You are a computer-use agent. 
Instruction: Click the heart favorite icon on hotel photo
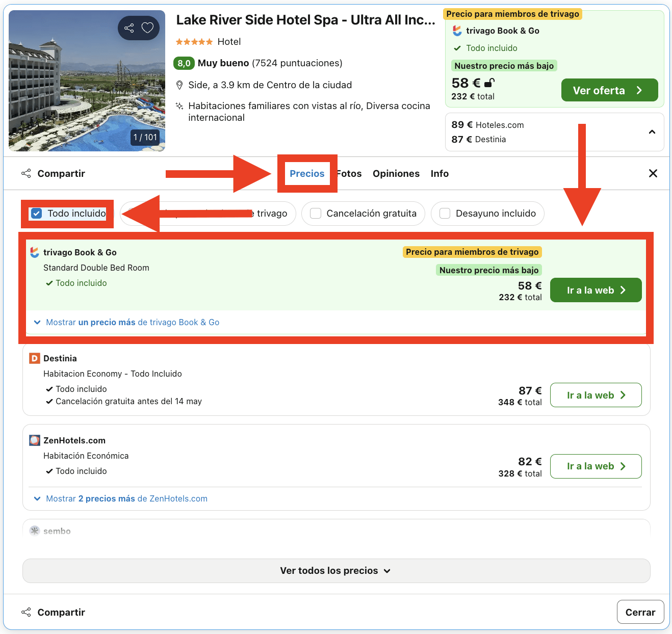147,28
